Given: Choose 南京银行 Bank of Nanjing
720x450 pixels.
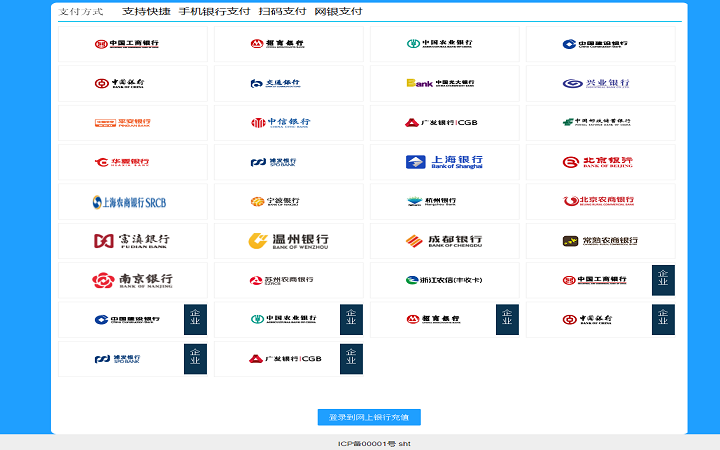Looking at the screenshot, I should click(x=133, y=281).
